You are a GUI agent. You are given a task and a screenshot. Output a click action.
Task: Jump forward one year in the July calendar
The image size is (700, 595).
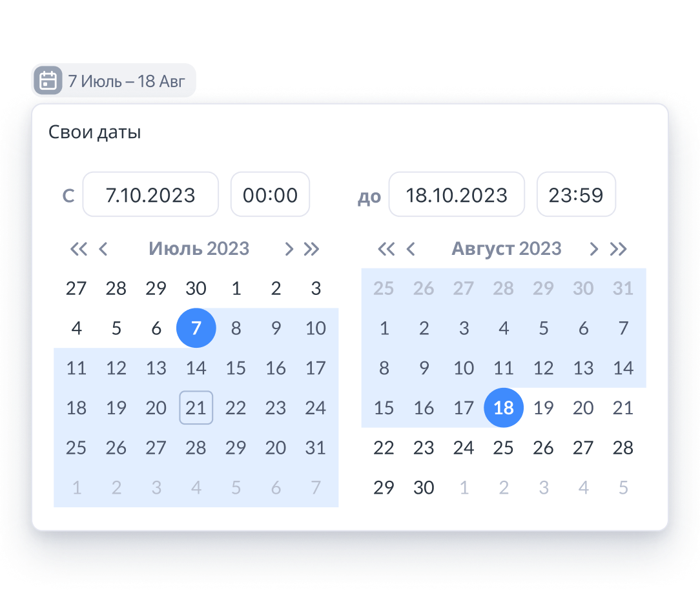coord(312,249)
